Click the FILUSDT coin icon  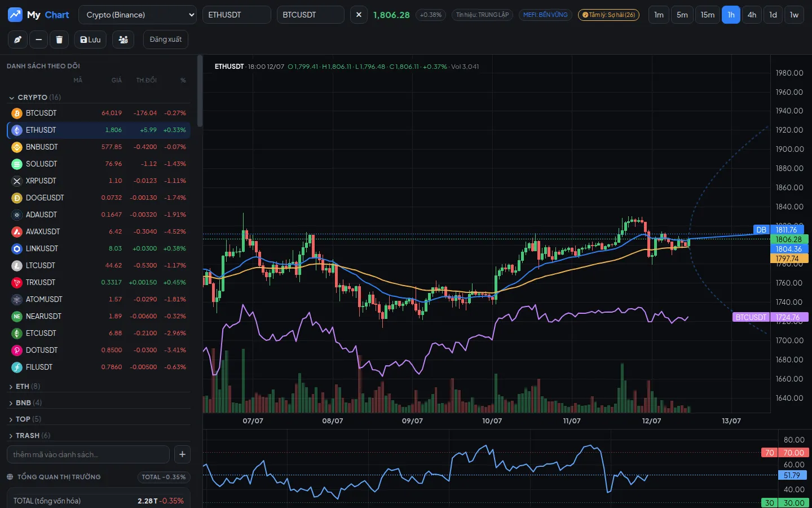(17, 367)
